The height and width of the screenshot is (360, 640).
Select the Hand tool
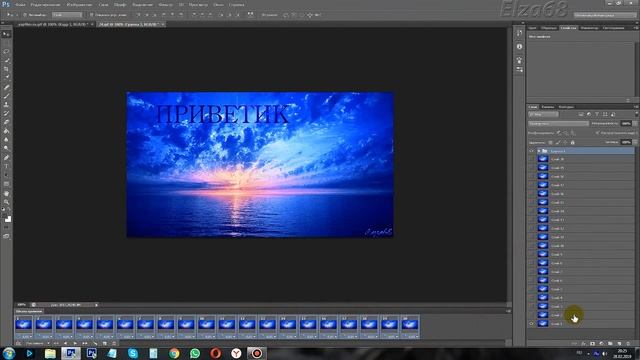point(7,193)
